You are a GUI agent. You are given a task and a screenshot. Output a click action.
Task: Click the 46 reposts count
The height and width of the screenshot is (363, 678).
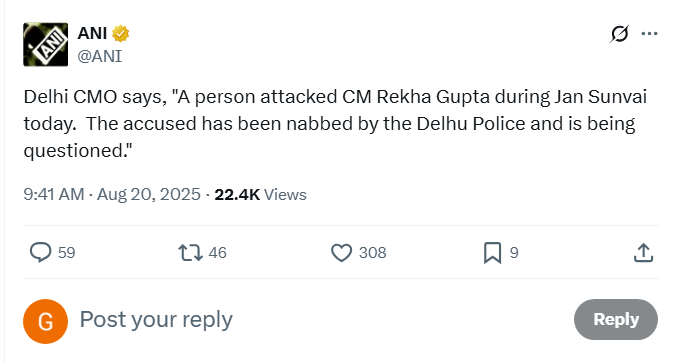click(217, 253)
